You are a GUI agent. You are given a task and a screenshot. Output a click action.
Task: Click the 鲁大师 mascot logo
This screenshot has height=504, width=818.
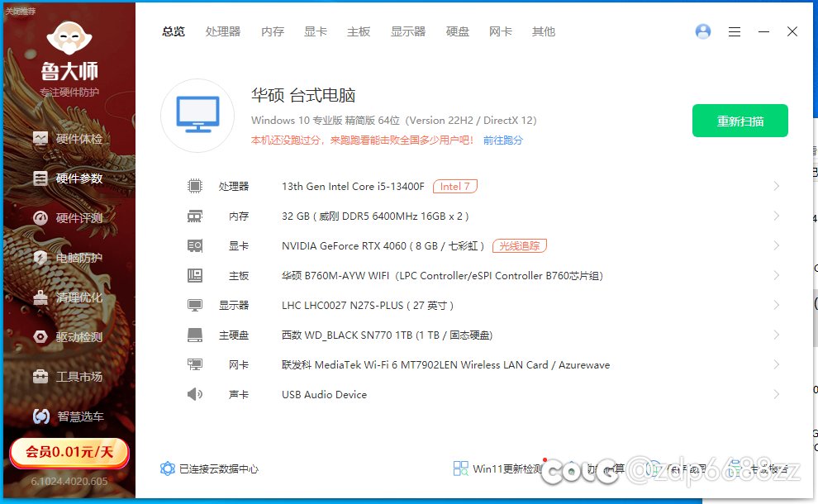coord(69,37)
